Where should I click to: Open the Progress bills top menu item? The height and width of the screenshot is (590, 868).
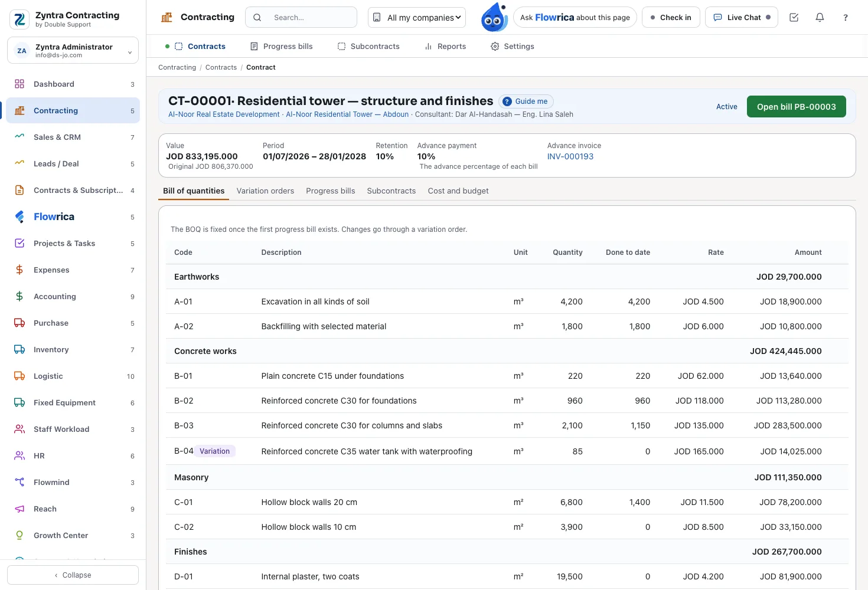(282, 47)
